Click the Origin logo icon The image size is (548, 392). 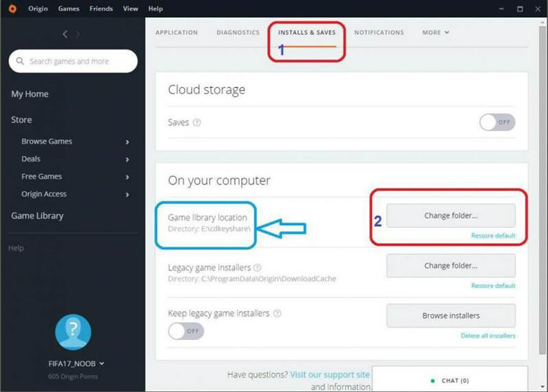pos(12,9)
